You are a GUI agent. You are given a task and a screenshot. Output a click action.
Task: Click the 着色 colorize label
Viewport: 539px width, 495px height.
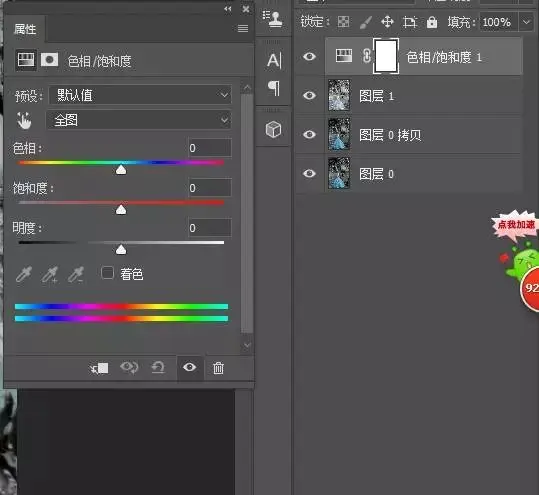[x=132, y=274]
